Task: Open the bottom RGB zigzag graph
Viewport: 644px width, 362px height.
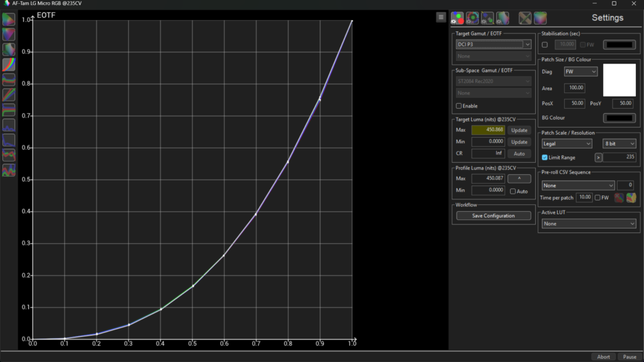Action: point(9,170)
